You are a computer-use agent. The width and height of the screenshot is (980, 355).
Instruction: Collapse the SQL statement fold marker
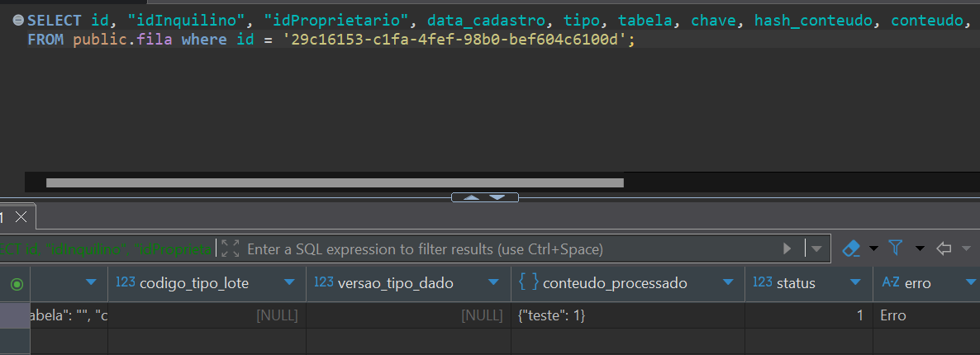coord(18,19)
